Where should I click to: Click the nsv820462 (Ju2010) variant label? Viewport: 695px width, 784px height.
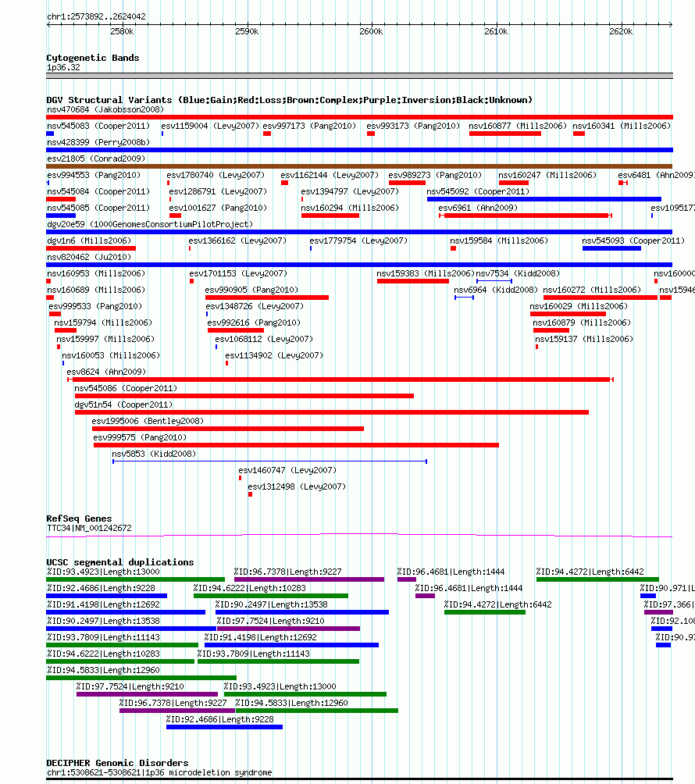tap(89, 257)
